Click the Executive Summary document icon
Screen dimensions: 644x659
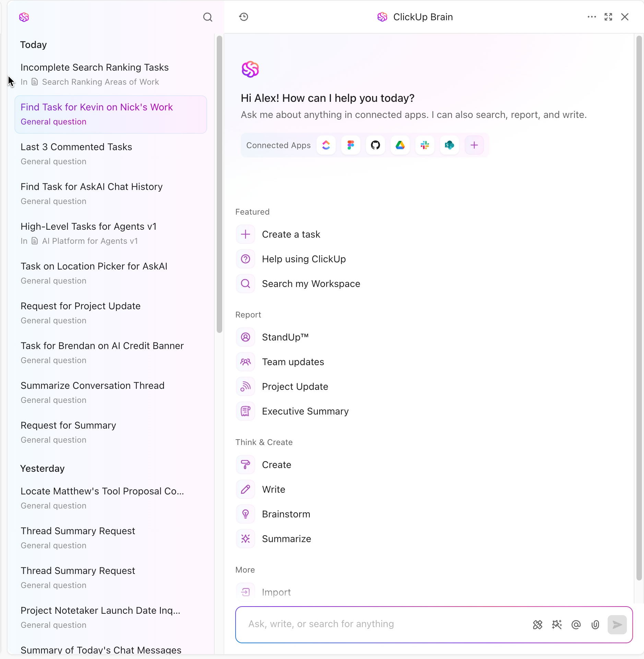coord(246,411)
